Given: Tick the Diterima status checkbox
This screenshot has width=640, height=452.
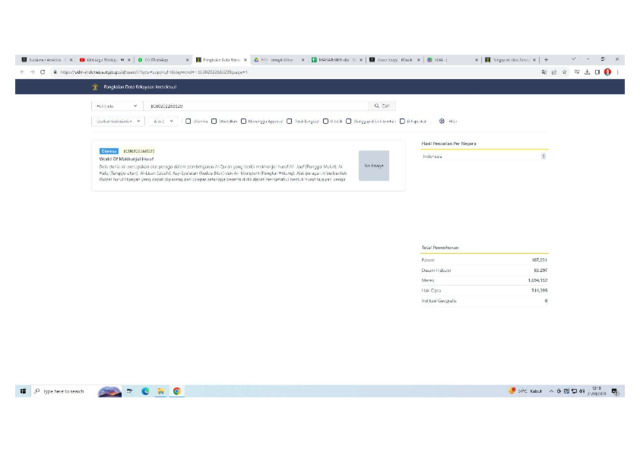Looking at the screenshot, I should (x=188, y=121).
